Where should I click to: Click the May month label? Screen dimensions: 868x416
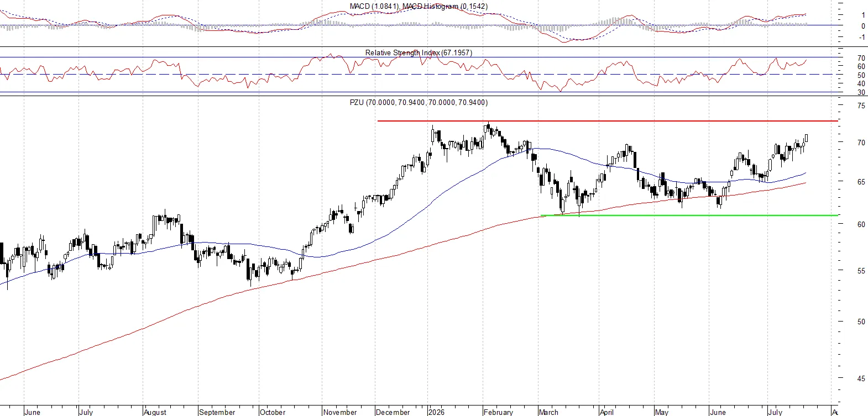662,412
